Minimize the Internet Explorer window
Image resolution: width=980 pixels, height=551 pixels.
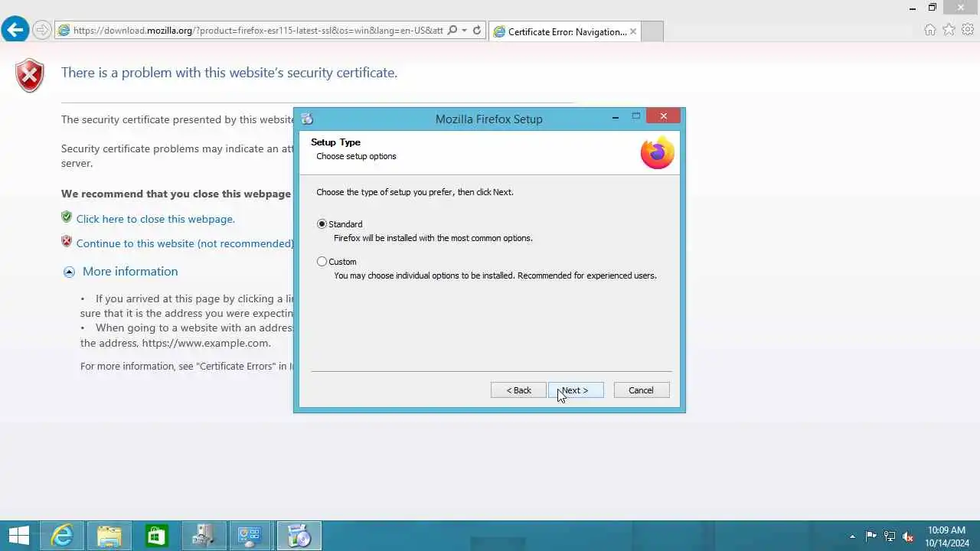(x=913, y=8)
